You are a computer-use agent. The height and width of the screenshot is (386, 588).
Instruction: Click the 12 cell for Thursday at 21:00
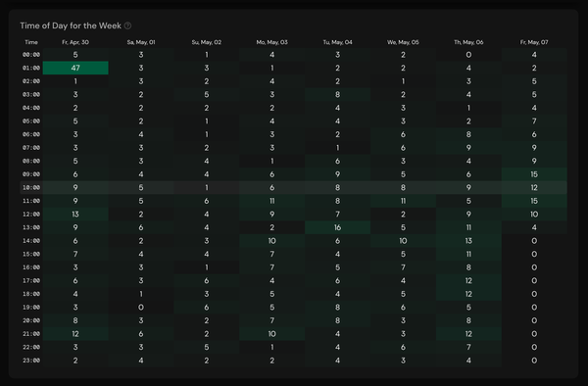click(x=468, y=334)
